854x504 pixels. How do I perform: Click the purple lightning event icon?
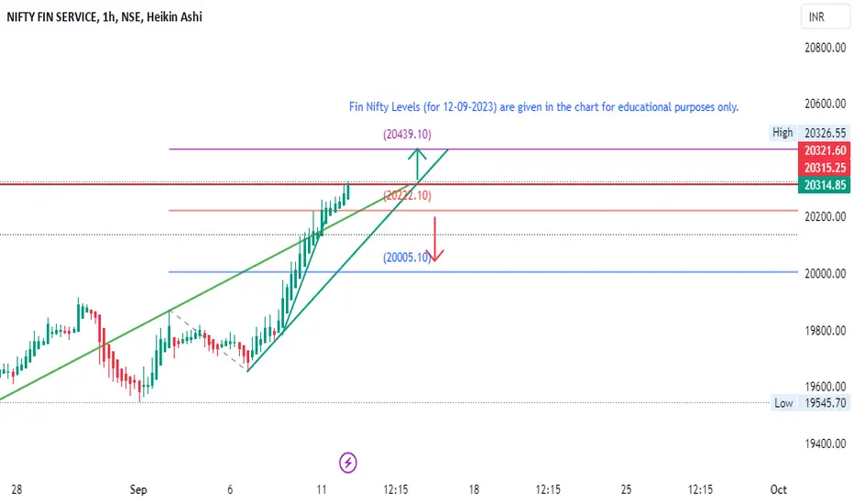(x=348, y=463)
